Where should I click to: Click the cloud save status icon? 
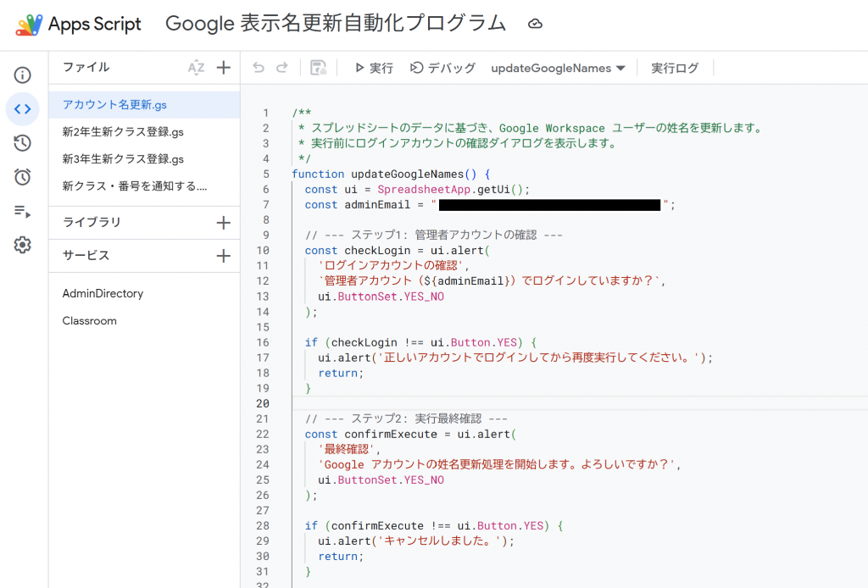[x=535, y=25]
